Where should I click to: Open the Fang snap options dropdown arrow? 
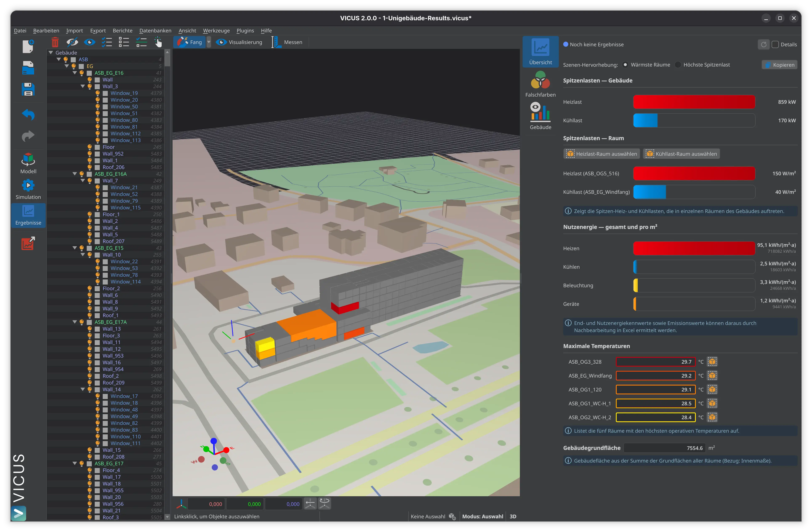click(x=209, y=42)
